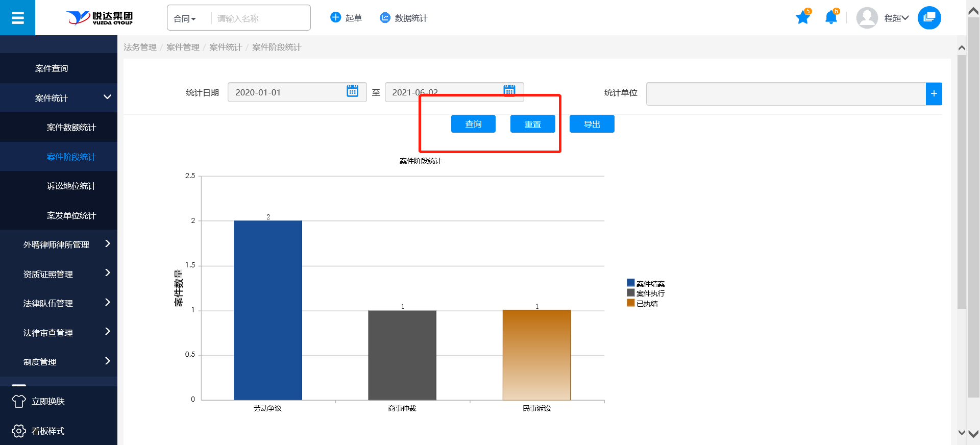The width and height of the screenshot is (980, 445).
Task: Open the 合同 search type dropdown
Action: (x=185, y=19)
